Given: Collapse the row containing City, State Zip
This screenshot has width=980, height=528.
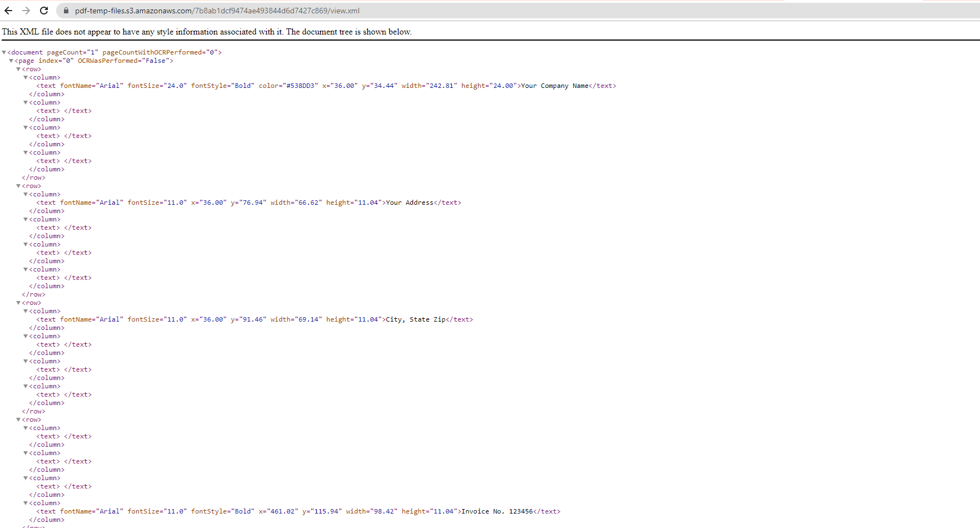Looking at the screenshot, I should [x=18, y=303].
